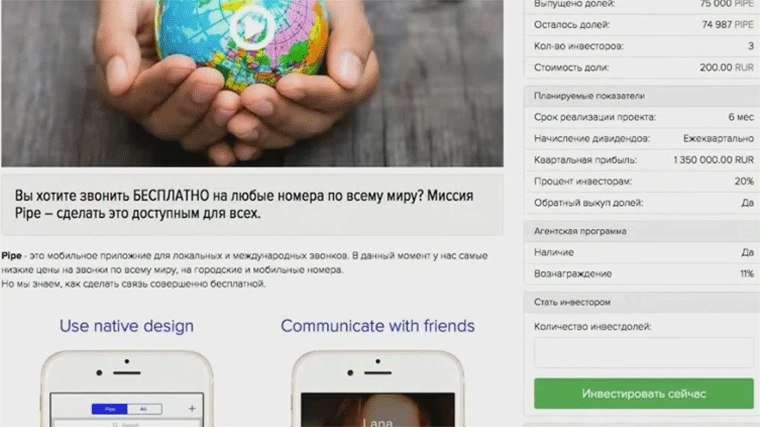Screen dimensions: 760x427
Task: Open the Агентская программа section header
Action: [642, 231]
